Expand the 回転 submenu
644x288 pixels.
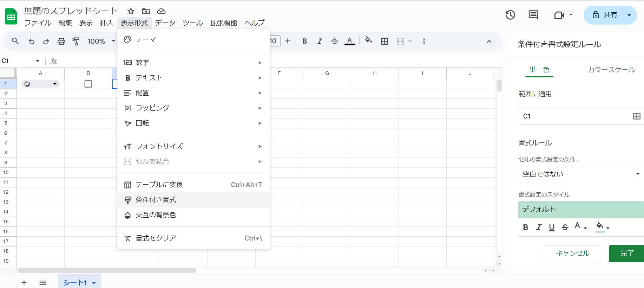click(193, 123)
